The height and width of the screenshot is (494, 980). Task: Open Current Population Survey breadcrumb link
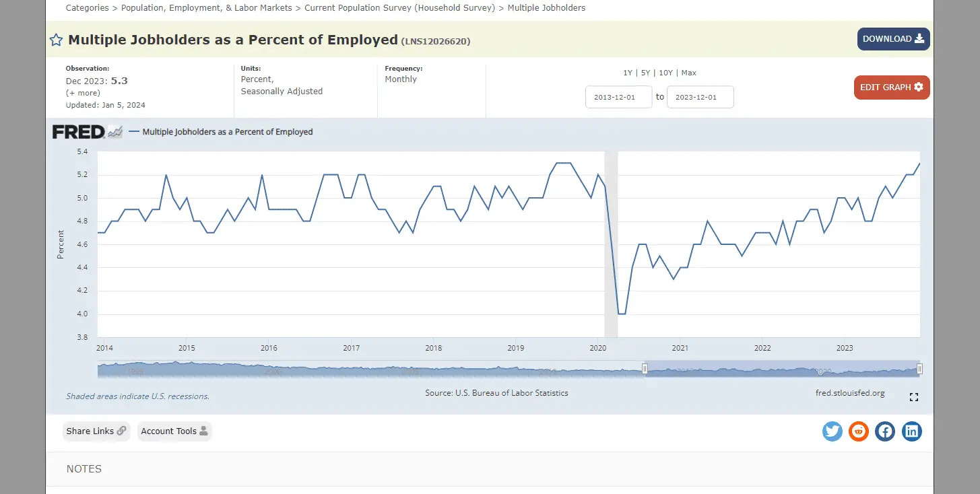[x=399, y=8]
